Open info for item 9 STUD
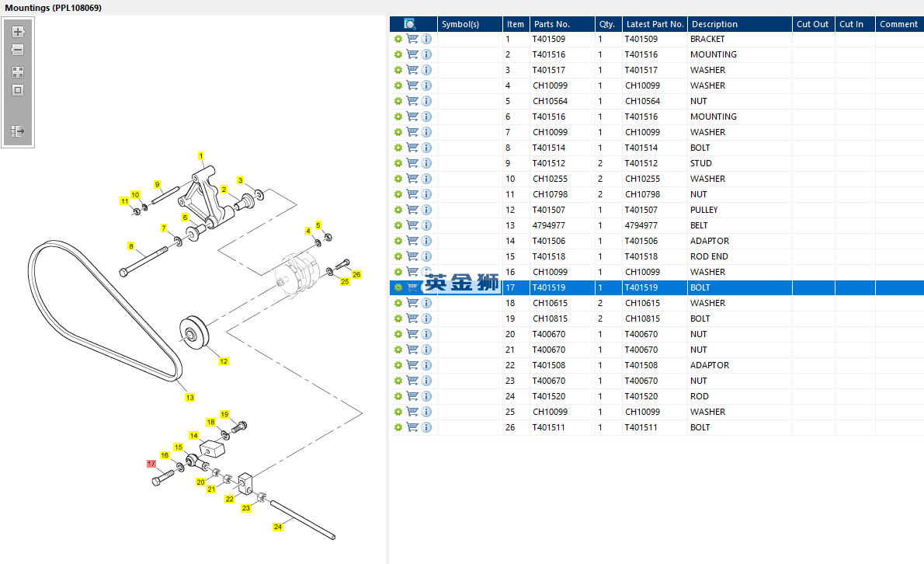The image size is (924, 564). (x=426, y=163)
